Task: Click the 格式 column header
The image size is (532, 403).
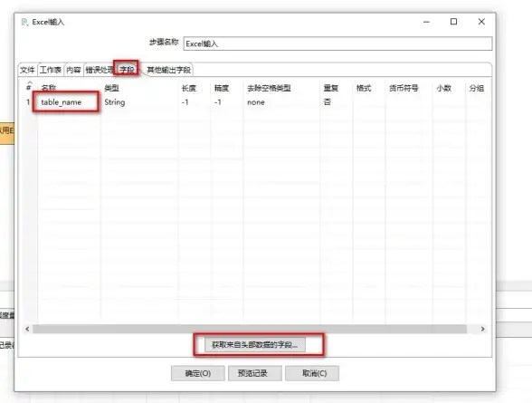Action: tap(364, 88)
